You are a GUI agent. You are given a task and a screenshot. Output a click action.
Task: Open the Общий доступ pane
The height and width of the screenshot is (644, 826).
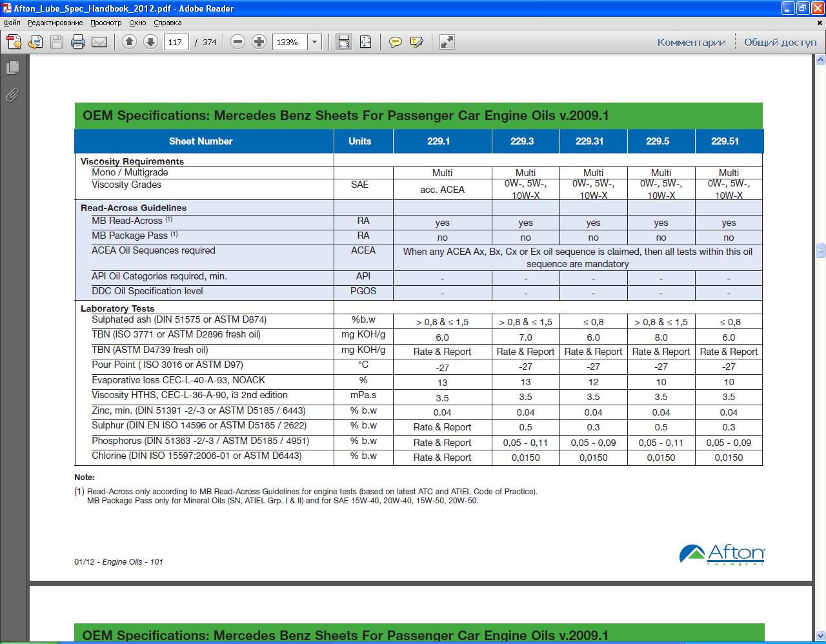click(x=780, y=42)
